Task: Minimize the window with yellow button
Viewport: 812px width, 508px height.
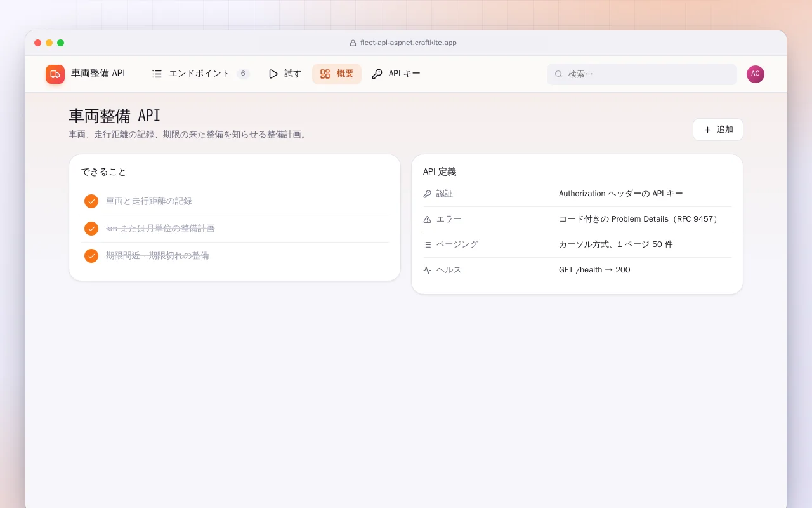Action: click(x=49, y=43)
